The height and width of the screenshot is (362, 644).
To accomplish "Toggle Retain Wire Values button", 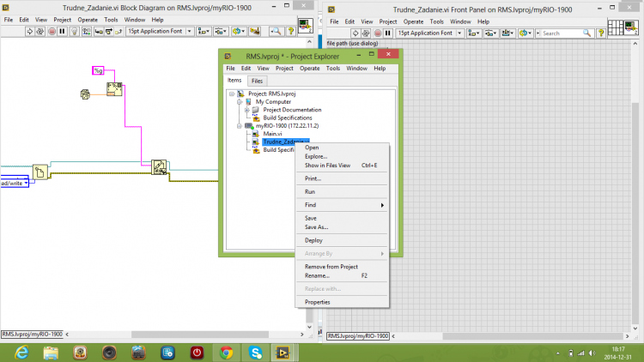I will coord(86,31).
